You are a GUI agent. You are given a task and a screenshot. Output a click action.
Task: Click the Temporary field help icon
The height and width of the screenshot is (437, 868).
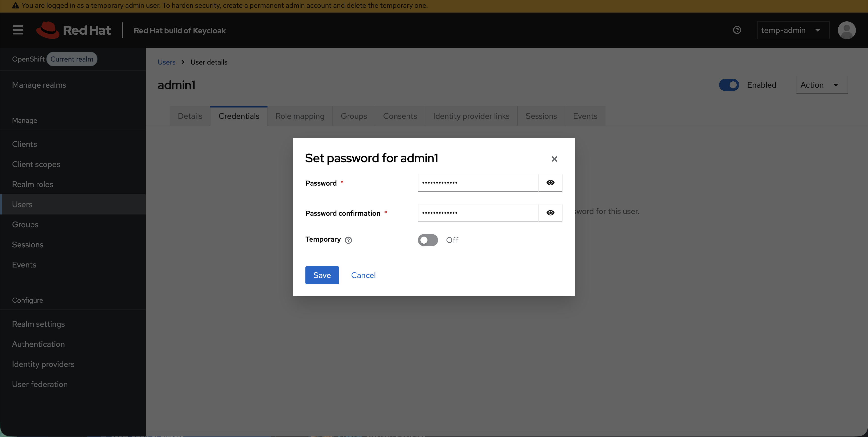click(x=348, y=240)
